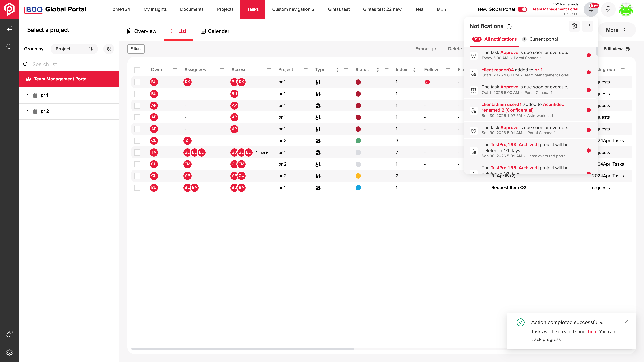This screenshot has height=362, width=644.
Task: Open notification settings gear icon
Action: coord(574,26)
